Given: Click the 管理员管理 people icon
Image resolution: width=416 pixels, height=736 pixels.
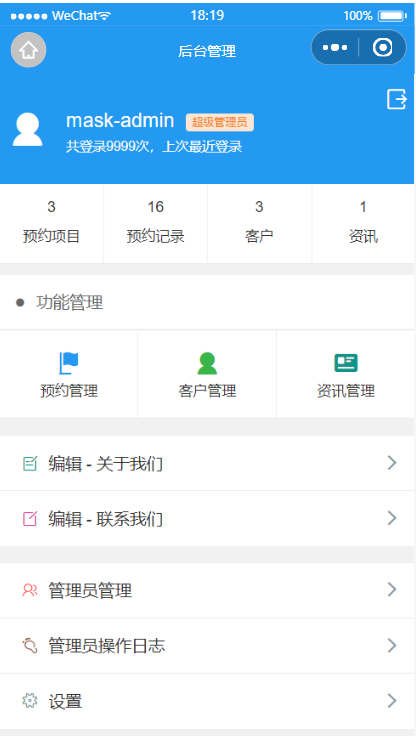Looking at the screenshot, I should click(x=30, y=590).
